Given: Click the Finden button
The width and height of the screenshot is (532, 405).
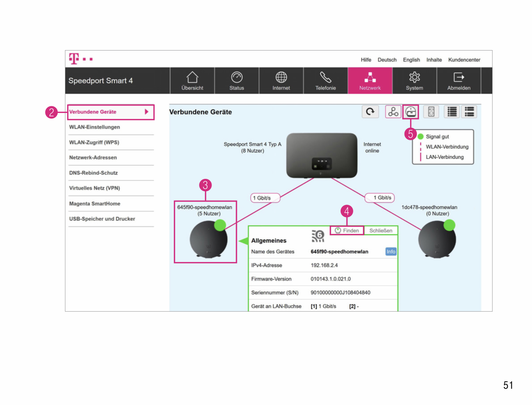Looking at the screenshot, I should click(347, 231).
